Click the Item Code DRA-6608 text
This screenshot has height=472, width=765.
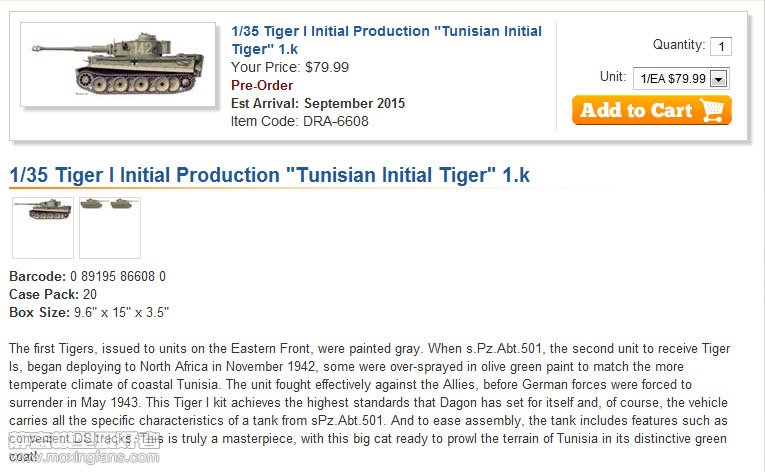click(300, 122)
